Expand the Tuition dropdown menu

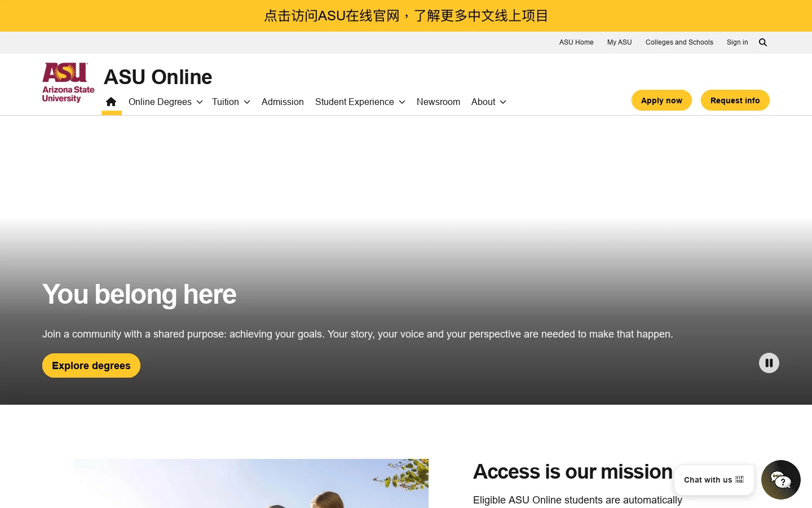[231, 102]
